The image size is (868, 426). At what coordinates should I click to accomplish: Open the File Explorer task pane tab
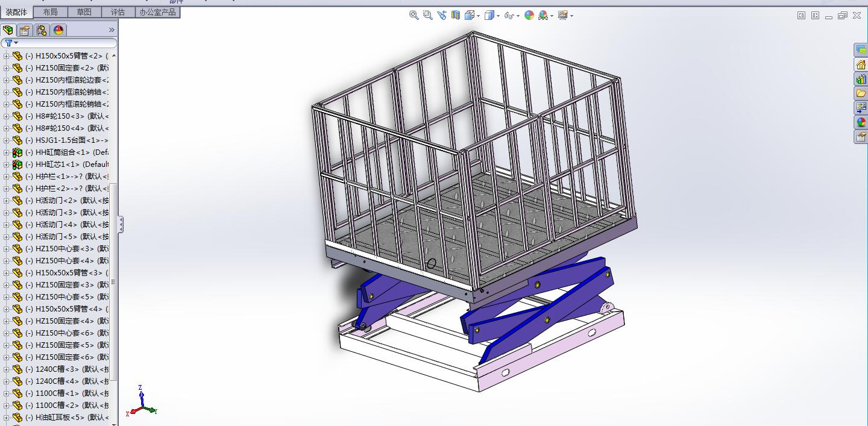coord(861,93)
